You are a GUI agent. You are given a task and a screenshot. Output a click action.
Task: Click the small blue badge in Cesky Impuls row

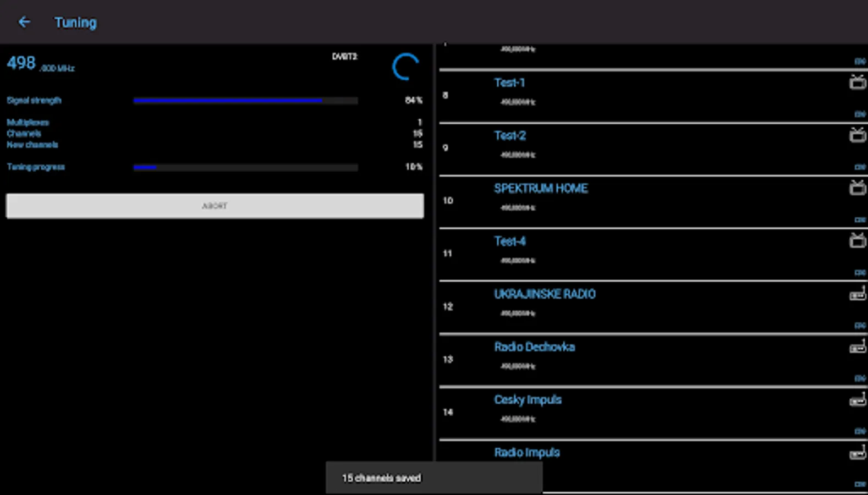pos(860,431)
